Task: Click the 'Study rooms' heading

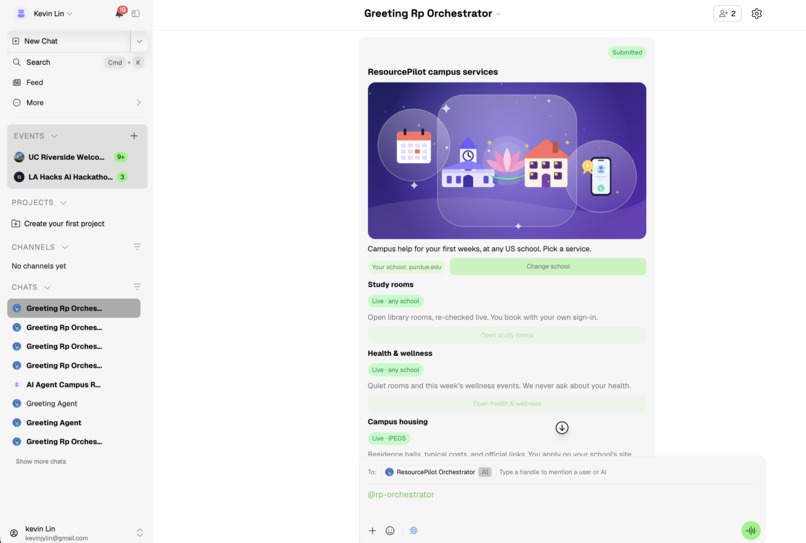Action: 390,284
